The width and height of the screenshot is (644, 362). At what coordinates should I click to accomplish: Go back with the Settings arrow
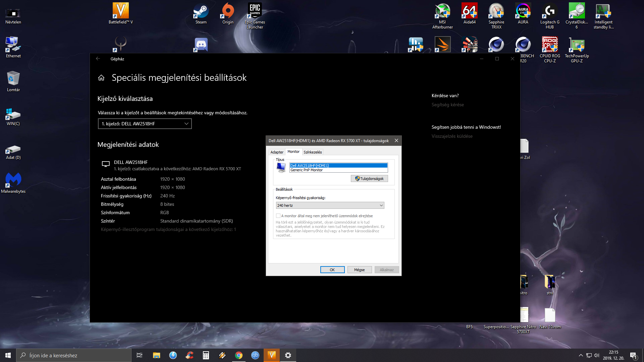coord(98,59)
